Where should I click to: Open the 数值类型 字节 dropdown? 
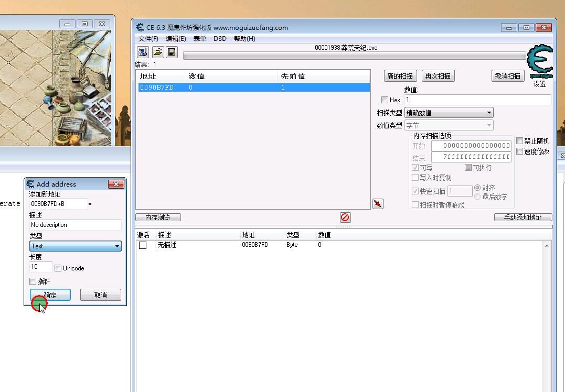(x=449, y=125)
